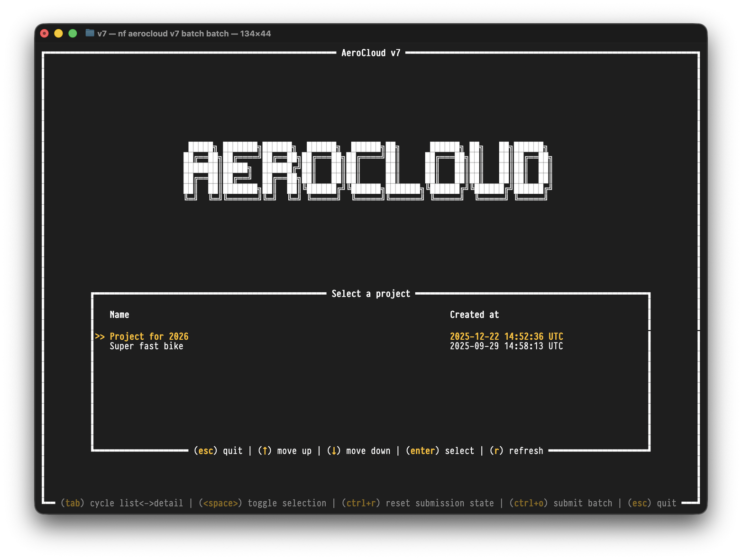
Task: Click the Created at column header
Action: coord(474,315)
